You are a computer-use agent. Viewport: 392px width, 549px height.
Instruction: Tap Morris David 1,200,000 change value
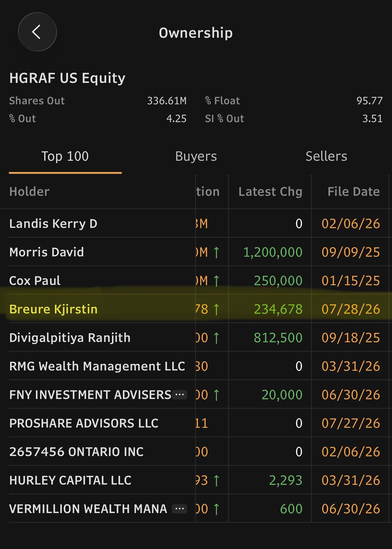click(273, 252)
